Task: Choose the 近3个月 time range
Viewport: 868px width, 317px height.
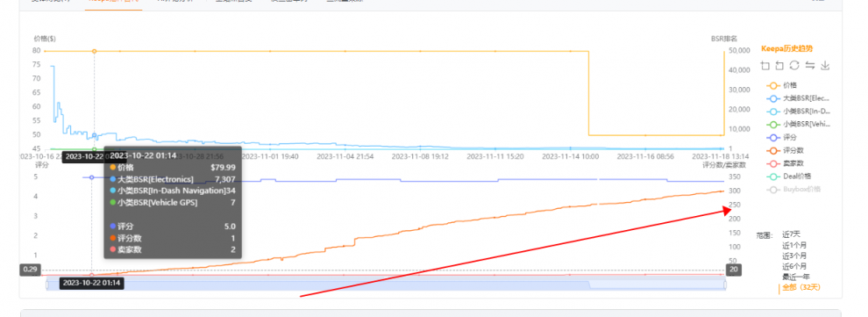Action: point(793,256)
